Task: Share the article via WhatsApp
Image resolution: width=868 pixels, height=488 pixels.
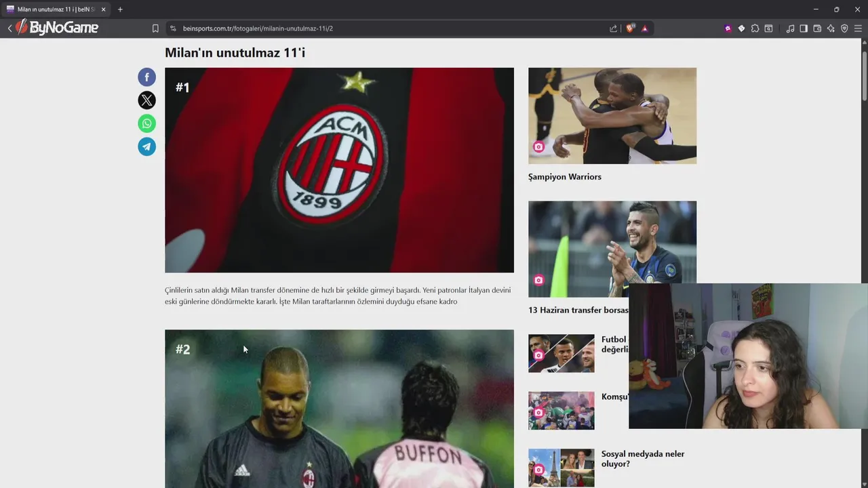Action: click(146, 123)
